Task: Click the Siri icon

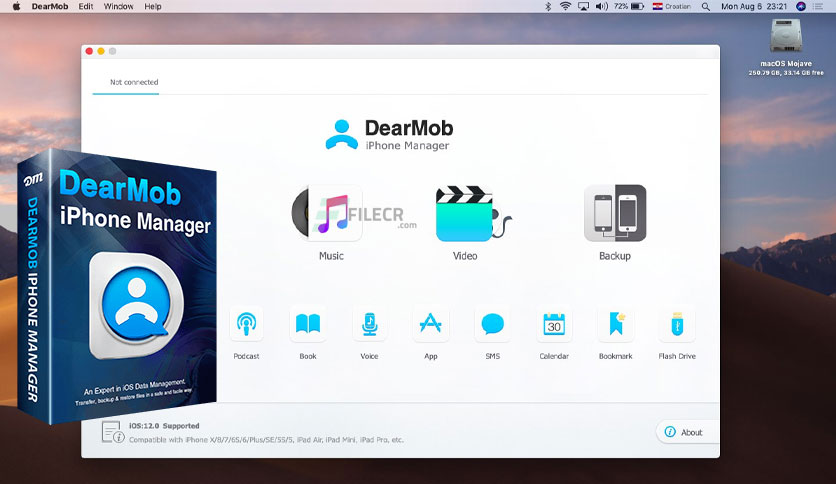Action: click(801, 6)
